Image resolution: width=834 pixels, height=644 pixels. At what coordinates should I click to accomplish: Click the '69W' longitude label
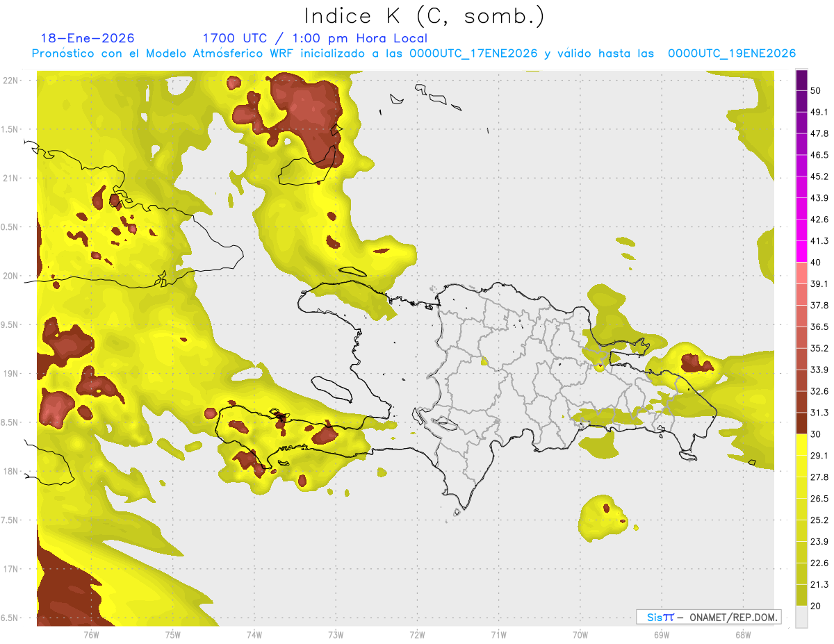tap(661, 634)
